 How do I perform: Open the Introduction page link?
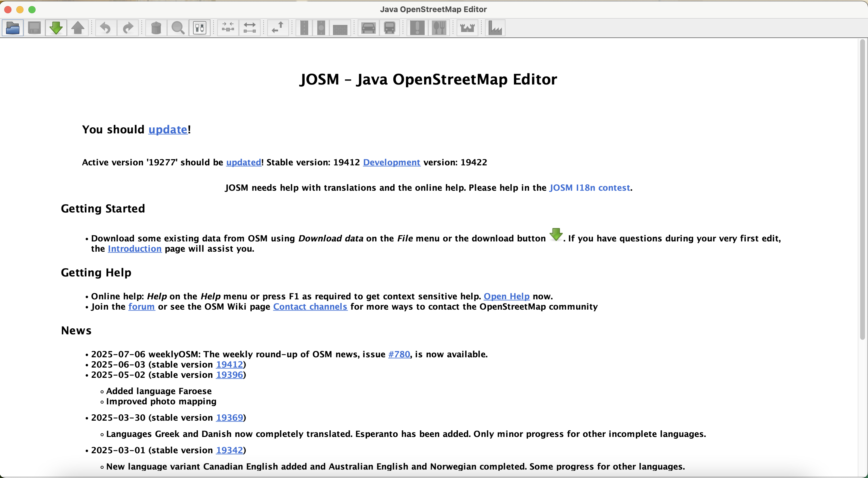[x=135, y=248]
